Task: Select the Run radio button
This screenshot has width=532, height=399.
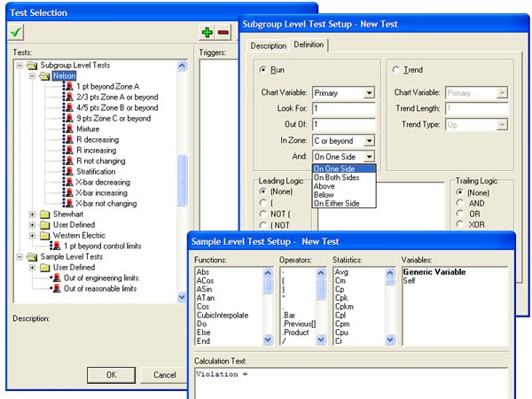Action: click(263, 69)
